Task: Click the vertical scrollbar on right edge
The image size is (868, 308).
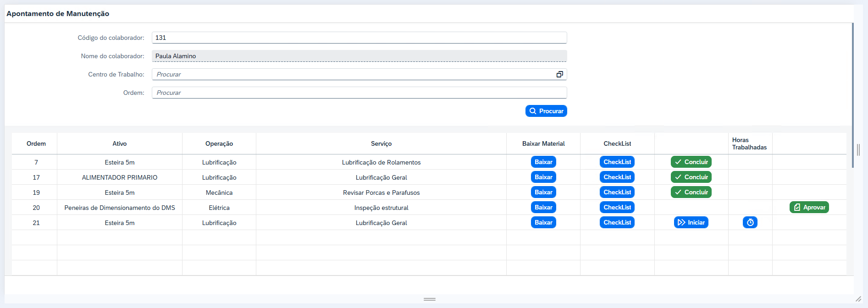Action: [853, 92]
